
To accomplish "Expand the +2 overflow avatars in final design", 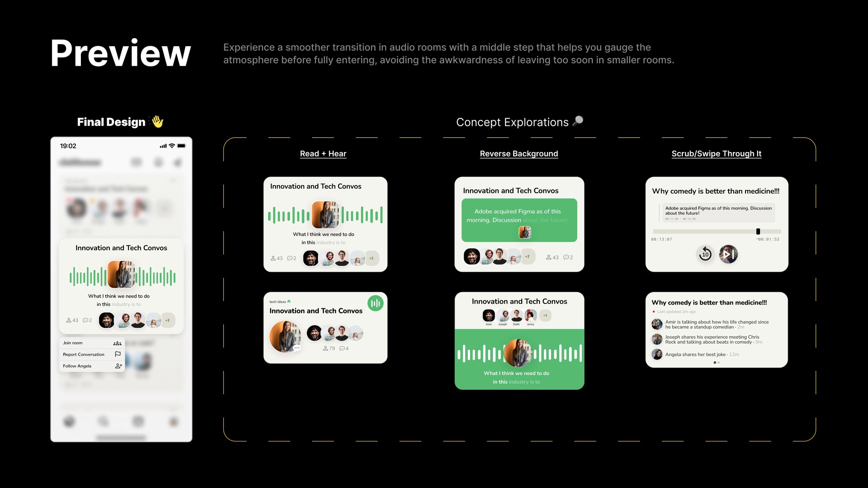I will [x=168, y=321].
